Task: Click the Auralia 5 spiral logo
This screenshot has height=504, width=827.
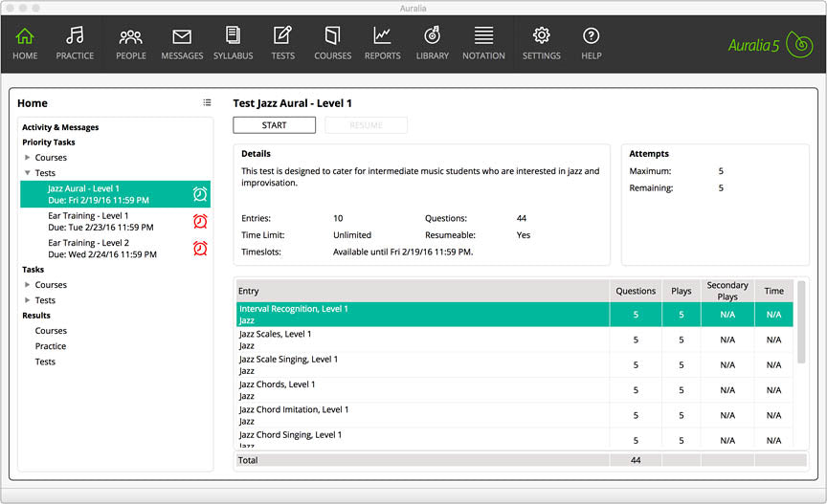Action: pyautogui.click(x=799, y=44)
